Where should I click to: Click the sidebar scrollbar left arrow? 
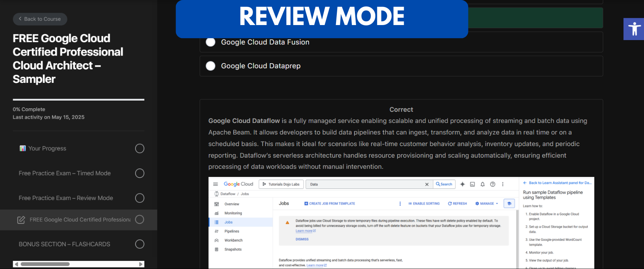[x=16, y=264]
